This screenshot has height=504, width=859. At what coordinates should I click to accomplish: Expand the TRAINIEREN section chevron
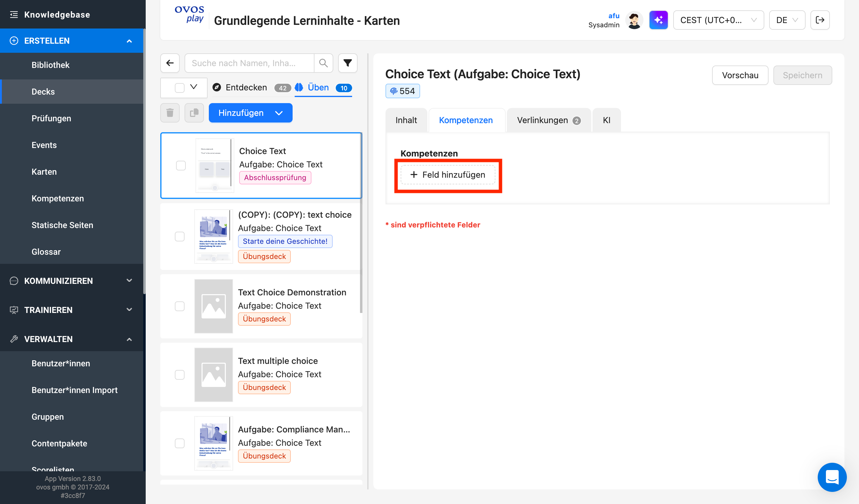click(x=129, y=310)
